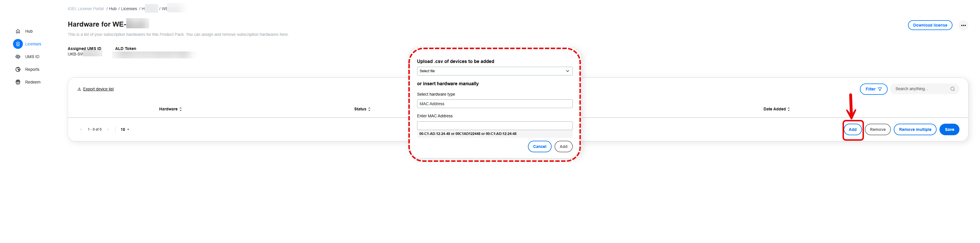Click the UMS ID sidebar icon
This screenshot has height=243, width=980.
(17, 56)
